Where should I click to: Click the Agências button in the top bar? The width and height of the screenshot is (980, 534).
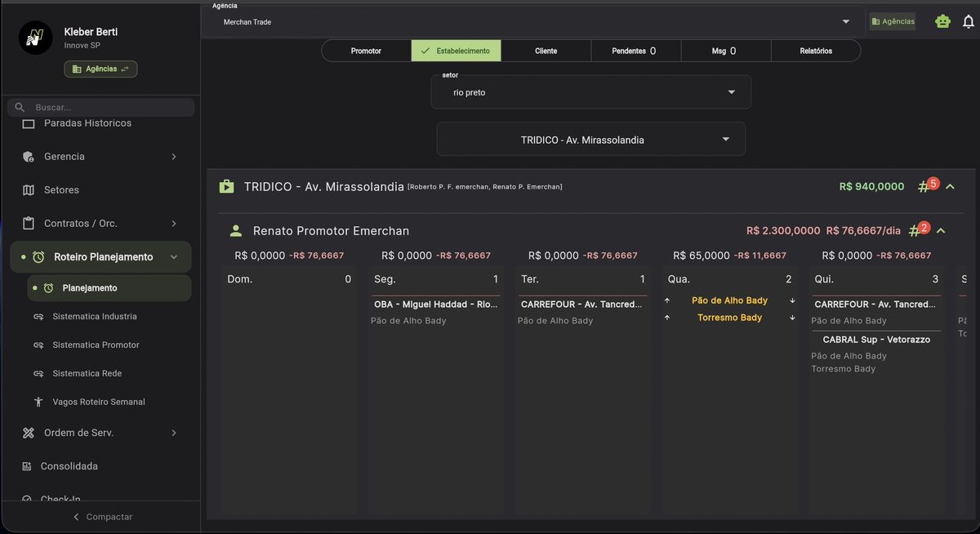coord(891,21)
